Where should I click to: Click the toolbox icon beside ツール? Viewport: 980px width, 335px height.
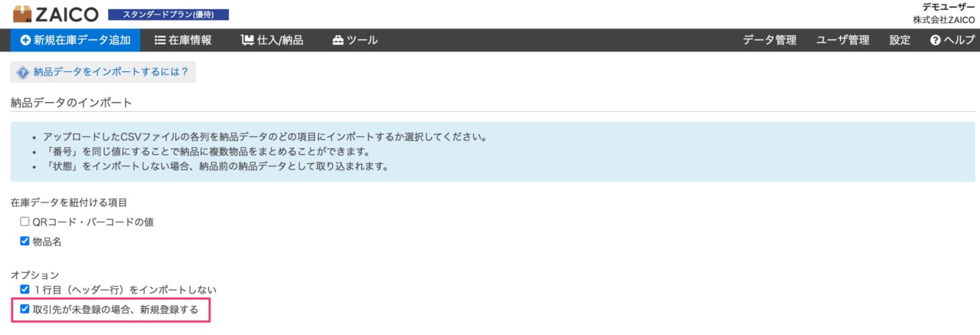(x=338, y=40)
